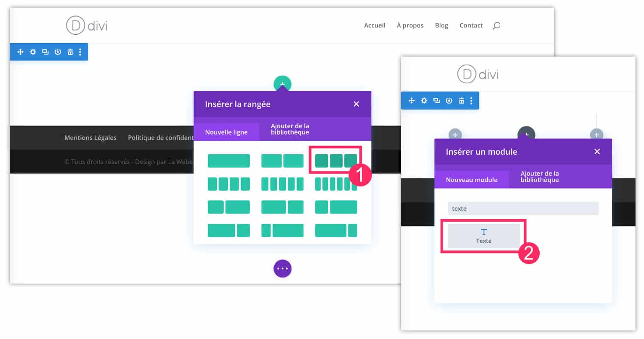Open the three-dot menu in the right window toolbar

(x=471, y=101)
